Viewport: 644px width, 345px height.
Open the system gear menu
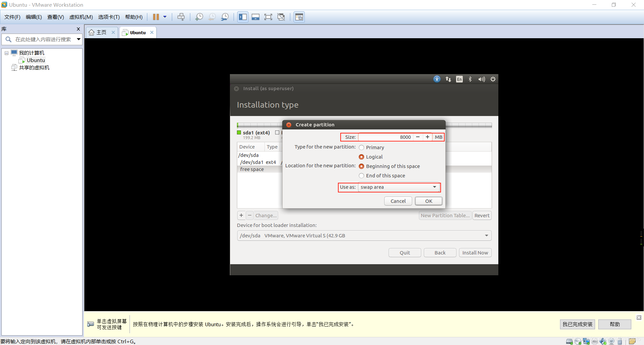493,79
